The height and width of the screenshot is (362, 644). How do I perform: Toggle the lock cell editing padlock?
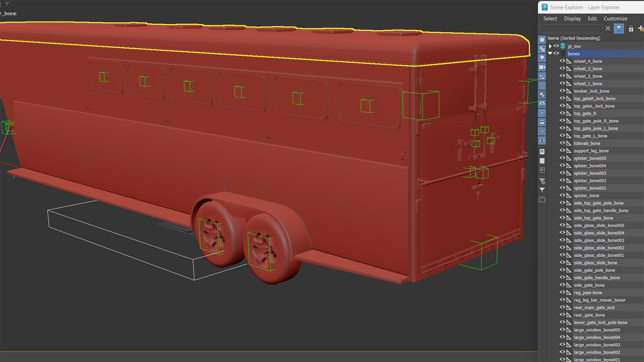(x=631, y=29)
